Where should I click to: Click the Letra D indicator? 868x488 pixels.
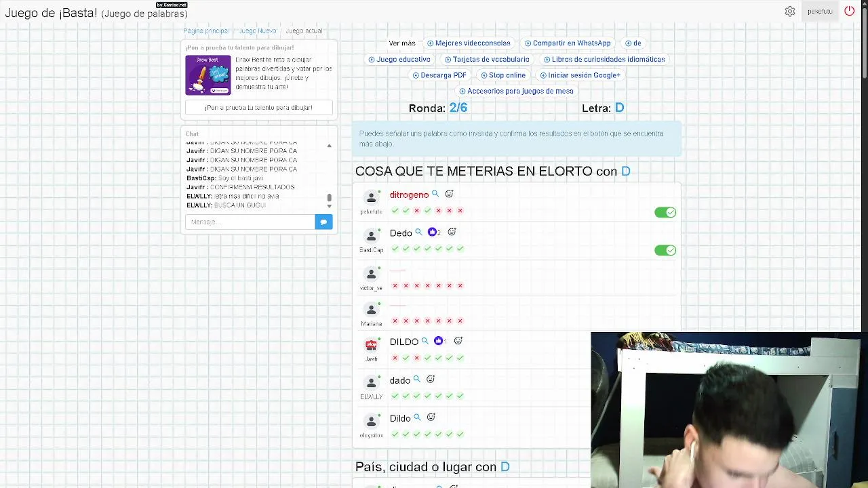619,108
